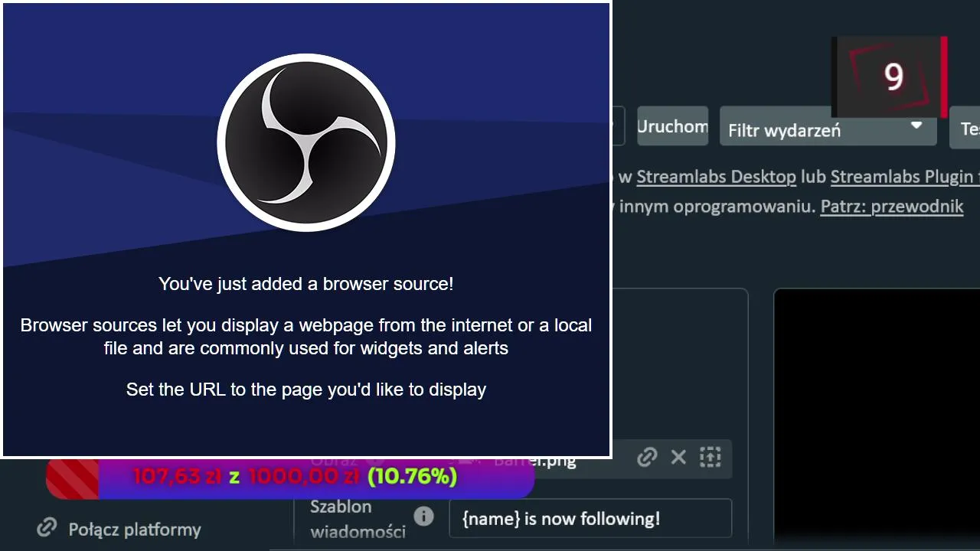Remove the image with the X icon
980x551 pixels.
[x=678, y=458]
